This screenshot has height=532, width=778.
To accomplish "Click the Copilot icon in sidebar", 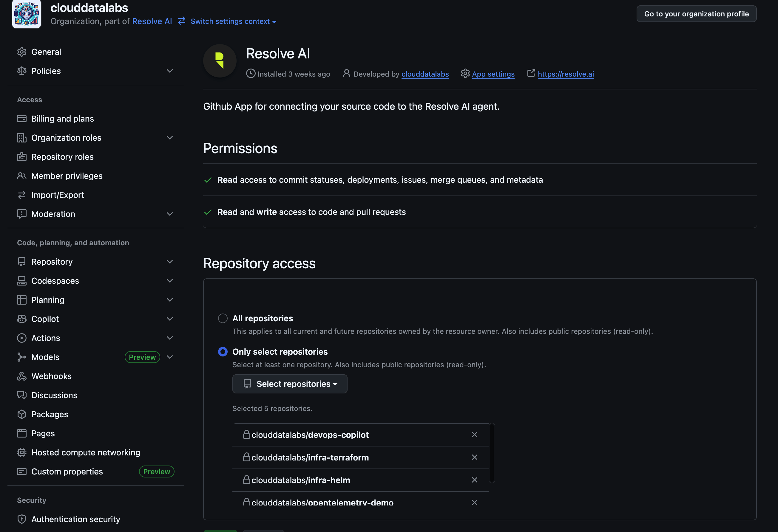I will coord(22,319).
